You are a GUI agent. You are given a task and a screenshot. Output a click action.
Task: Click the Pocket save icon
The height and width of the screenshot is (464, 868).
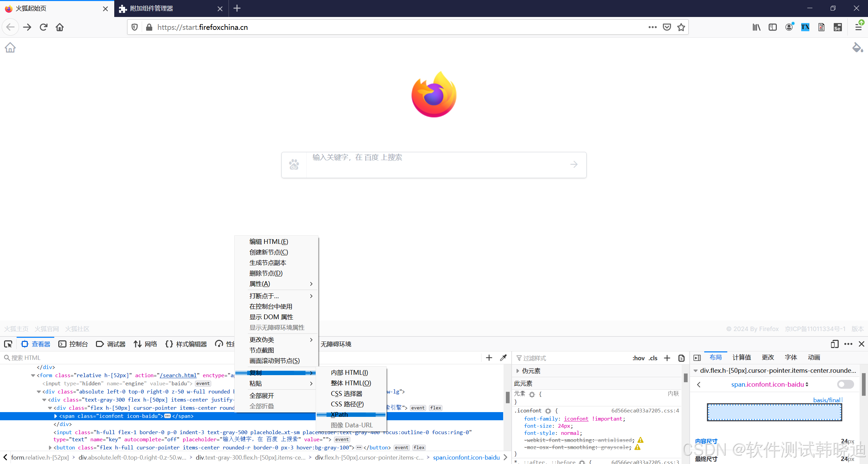pos(667,27)
